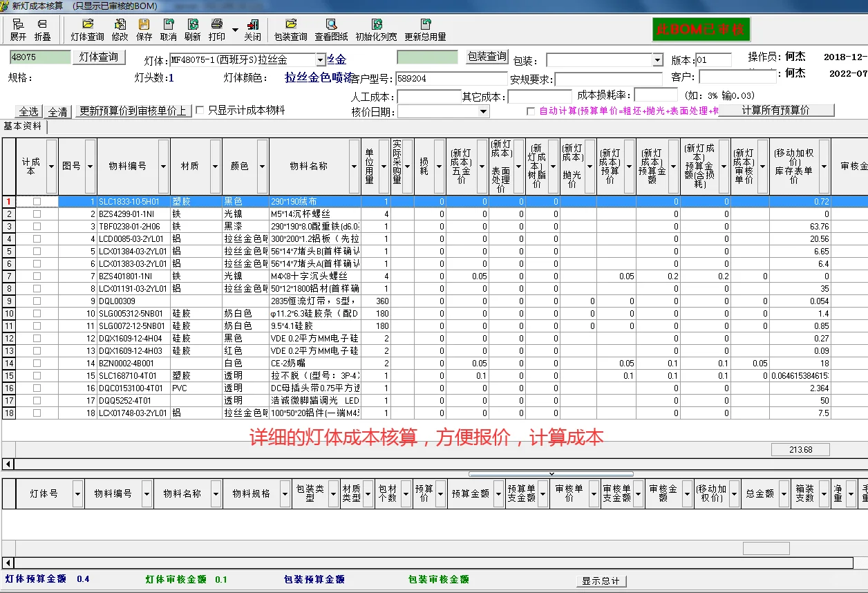Click the 保存 save toolbar icon

pyautogui.click(x=144, y=30)
